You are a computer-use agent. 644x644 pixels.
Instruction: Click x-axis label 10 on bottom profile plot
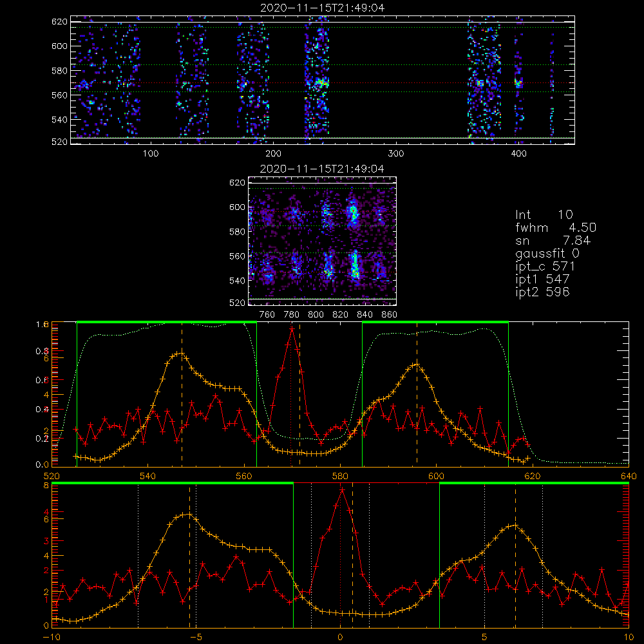tap(629, 638)
